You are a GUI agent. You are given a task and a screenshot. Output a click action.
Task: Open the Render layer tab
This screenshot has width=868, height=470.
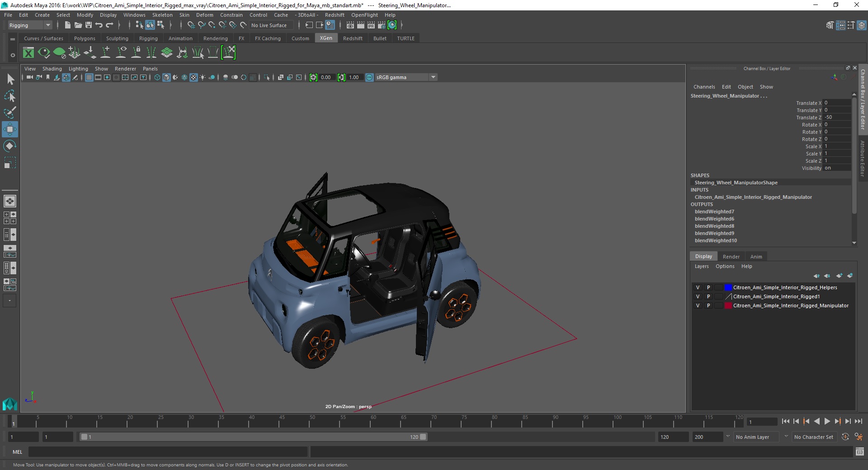[x=731, y=257]
